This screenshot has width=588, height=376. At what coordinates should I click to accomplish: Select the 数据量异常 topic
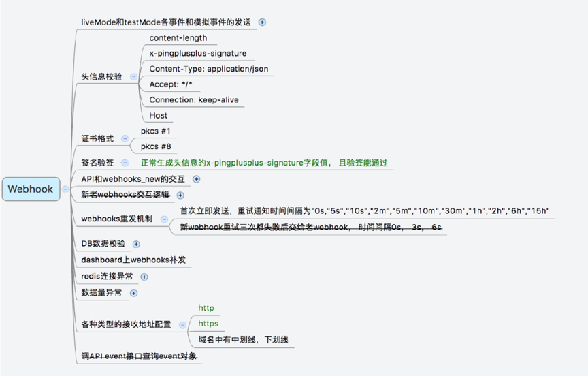101,292
